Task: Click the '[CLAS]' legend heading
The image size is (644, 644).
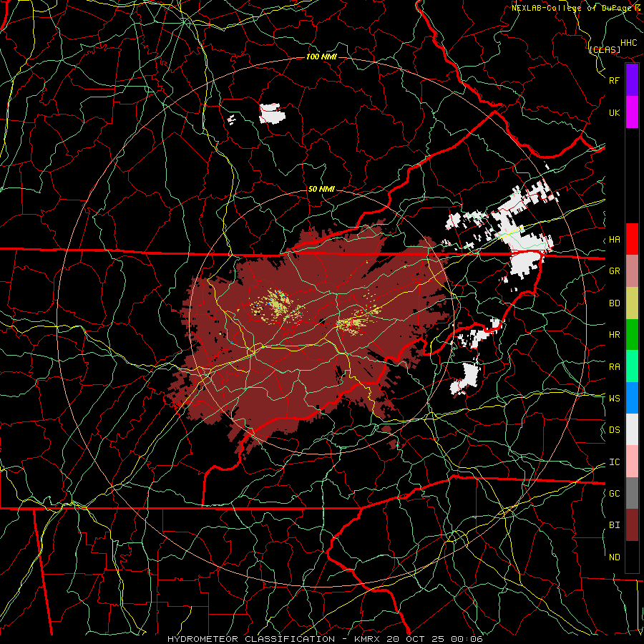Action: 605,49
